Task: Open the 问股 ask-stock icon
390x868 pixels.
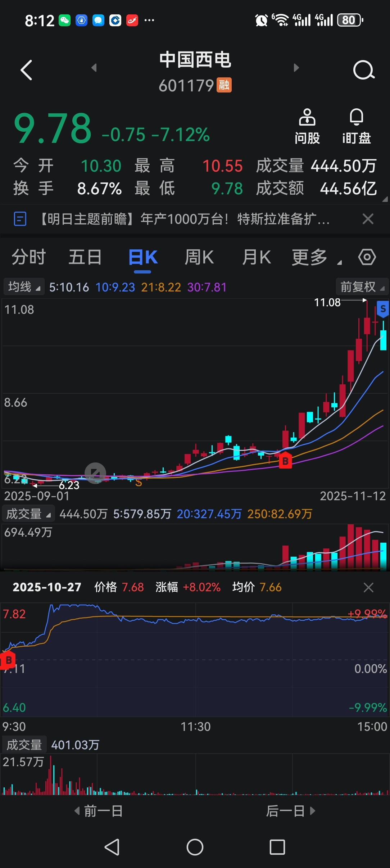Action: pos(307,127)
